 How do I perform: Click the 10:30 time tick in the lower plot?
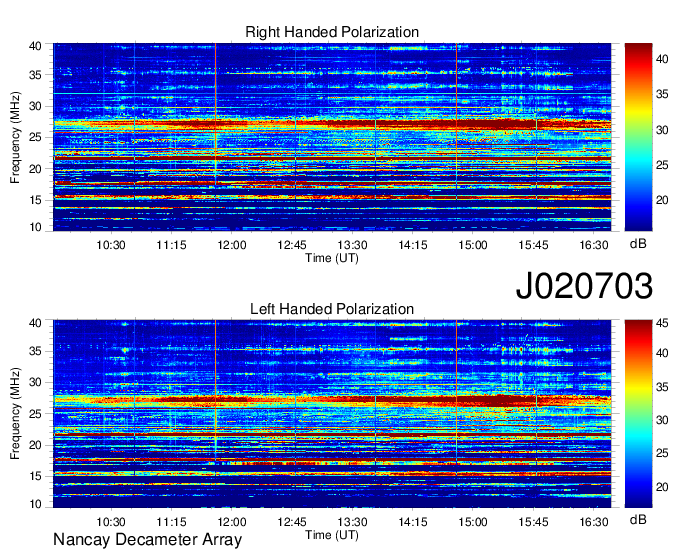111,522
